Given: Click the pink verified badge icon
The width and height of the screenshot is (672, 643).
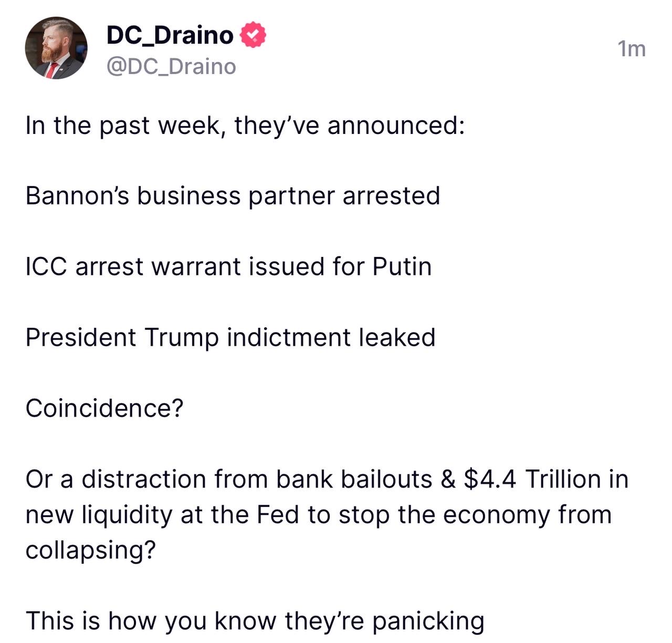Looking at the screenshot, I should (x=253, y=35).
